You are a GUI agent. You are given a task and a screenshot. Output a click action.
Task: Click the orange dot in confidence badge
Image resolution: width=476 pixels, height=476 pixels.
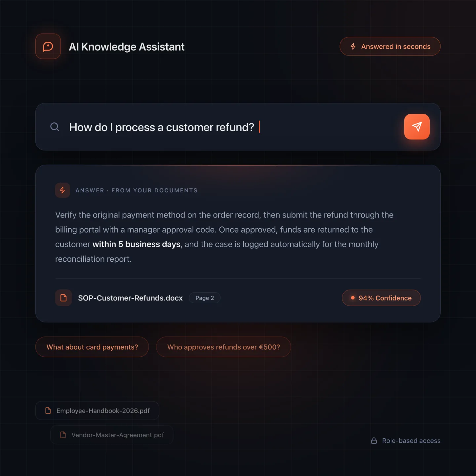(353, 298)
